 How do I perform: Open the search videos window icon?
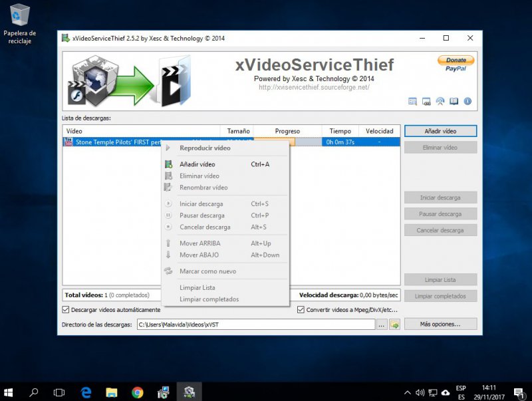pyautogui.click(x=412, y=102)
